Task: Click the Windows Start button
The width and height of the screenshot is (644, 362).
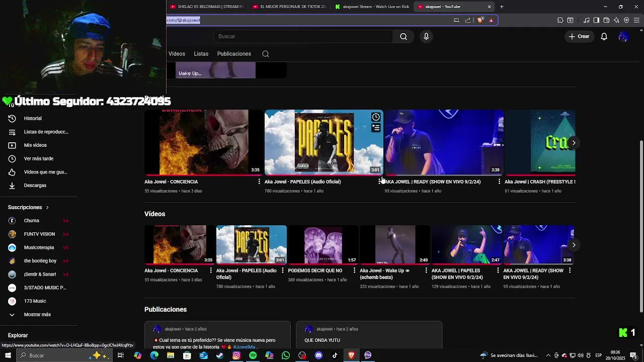Action: (8, 355)
